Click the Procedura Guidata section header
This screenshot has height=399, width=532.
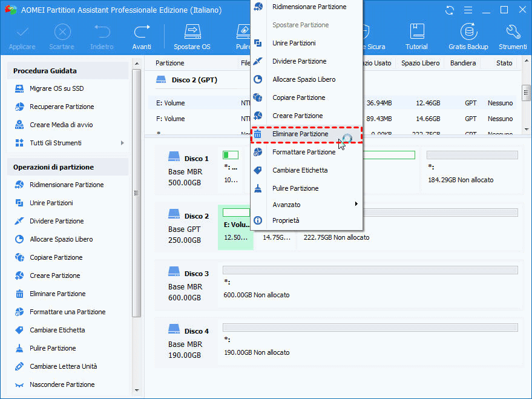(x=68, y=71)
